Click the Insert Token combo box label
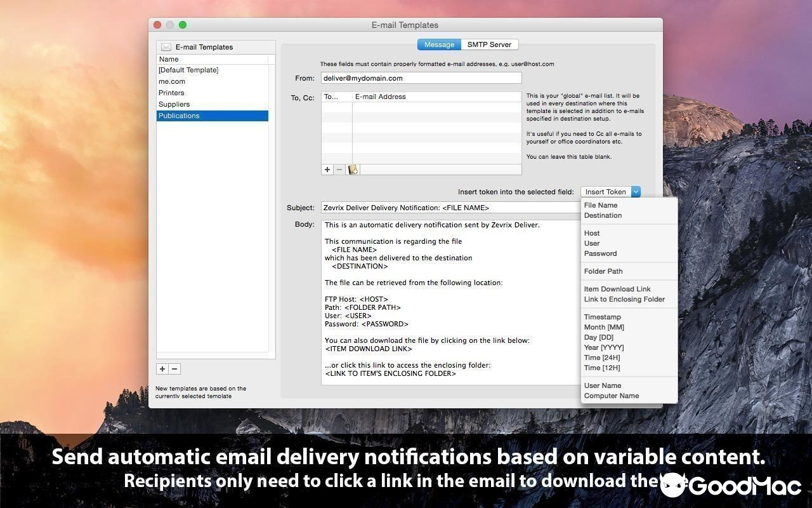The height and width of the screenshot is (508, 812). [x=606, y=191]
